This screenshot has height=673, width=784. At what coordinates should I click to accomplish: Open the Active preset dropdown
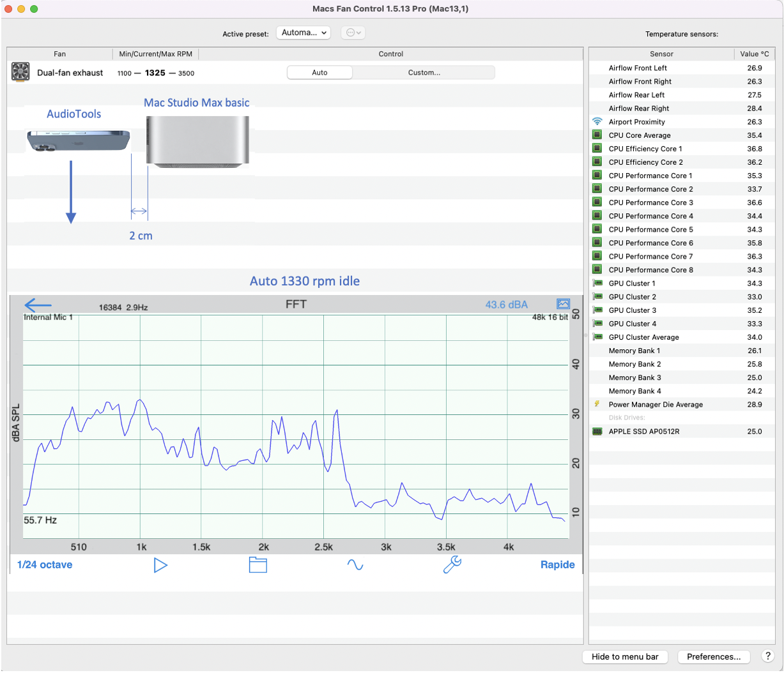point(304,33)
